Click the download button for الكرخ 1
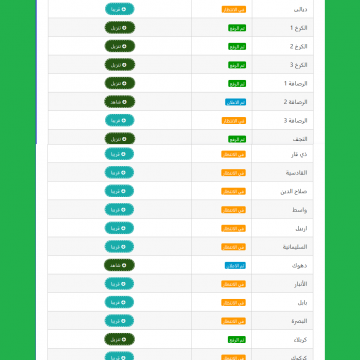This screenshot has width=360, height=360. coord(120,28)
